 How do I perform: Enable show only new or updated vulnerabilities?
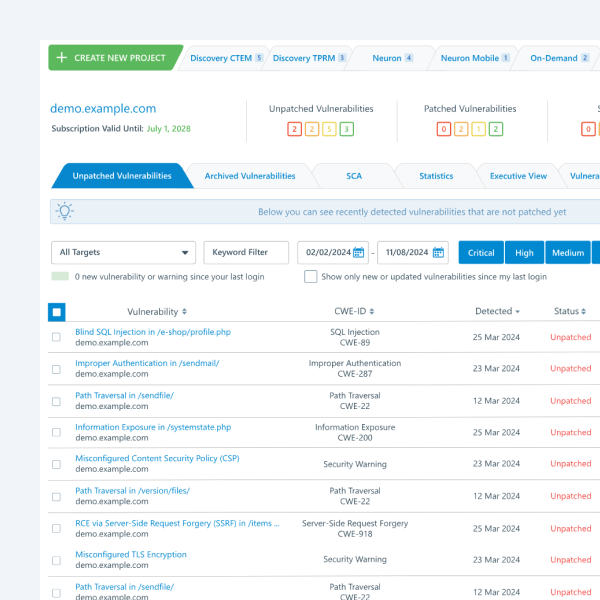[311, 277]
